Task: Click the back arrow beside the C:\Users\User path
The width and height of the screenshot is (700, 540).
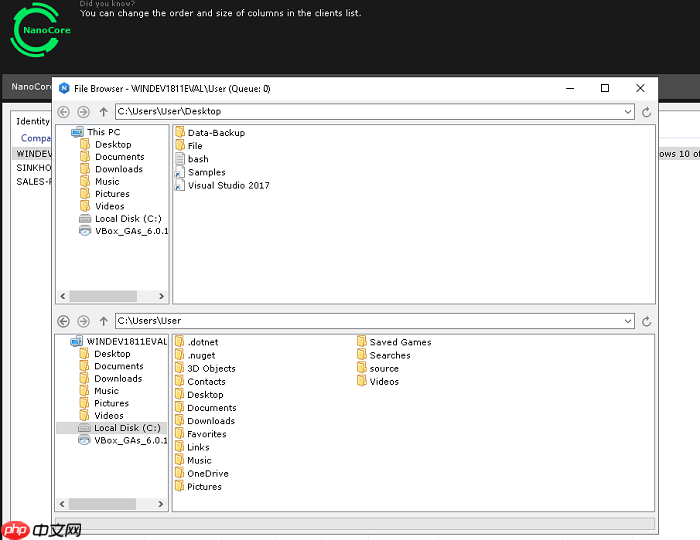Action: click(63, 321)
